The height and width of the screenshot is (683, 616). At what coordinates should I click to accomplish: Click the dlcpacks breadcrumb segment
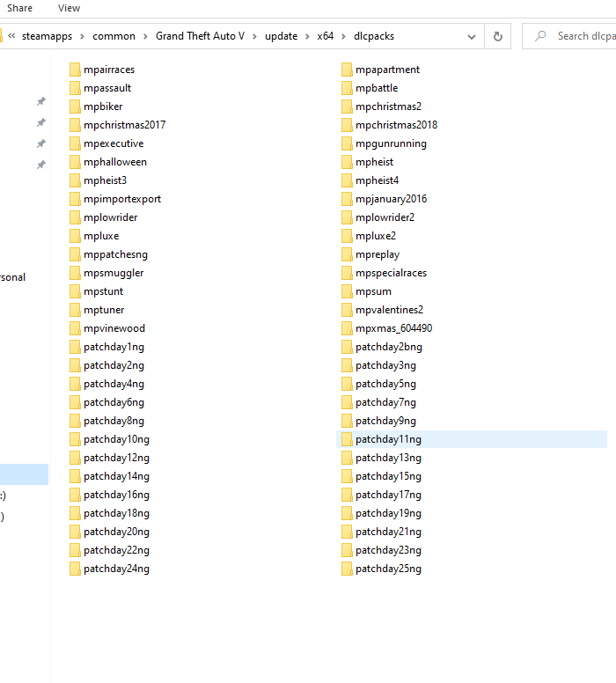[374, 36]
